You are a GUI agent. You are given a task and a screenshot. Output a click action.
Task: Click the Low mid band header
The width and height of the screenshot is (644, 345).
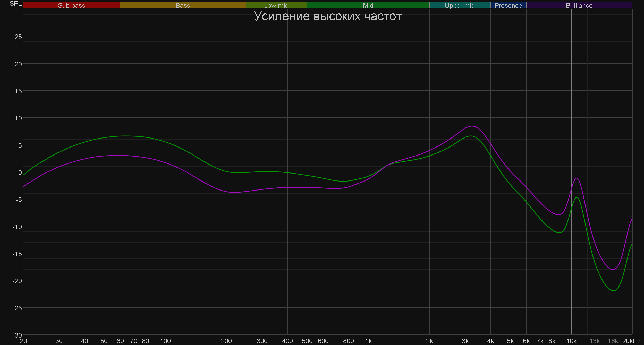[x=276, y=5]
